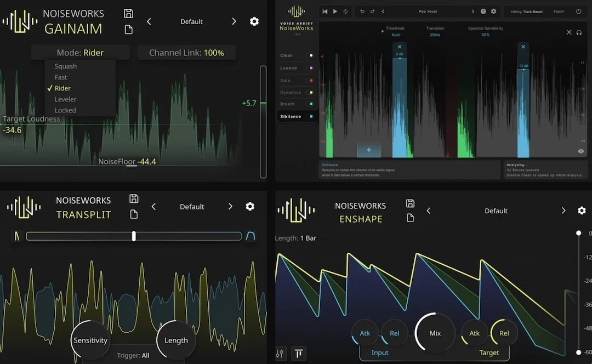The image size is (592, 364).
Task: Go to next preset in GainAim
Action: [x=234, y=21]
